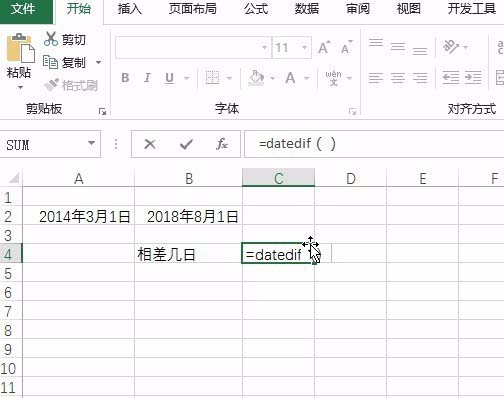Expand borders dropdown arrow

pos(229,78)
